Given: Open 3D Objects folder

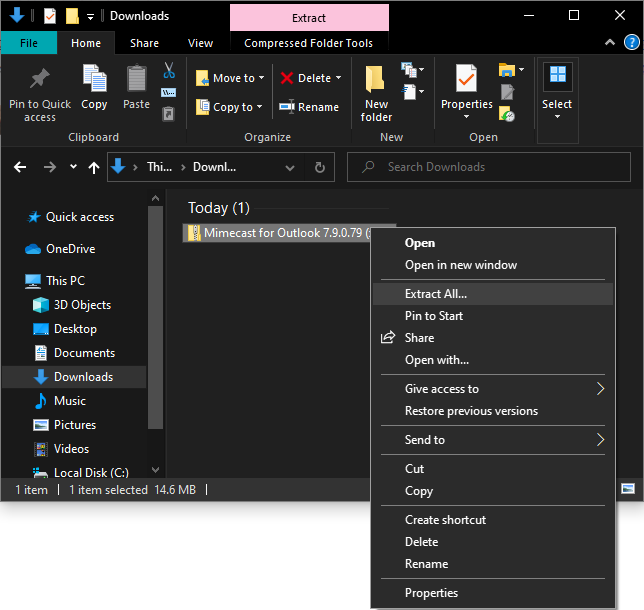Looking at the screenshot, I should [x=72, y=305].
